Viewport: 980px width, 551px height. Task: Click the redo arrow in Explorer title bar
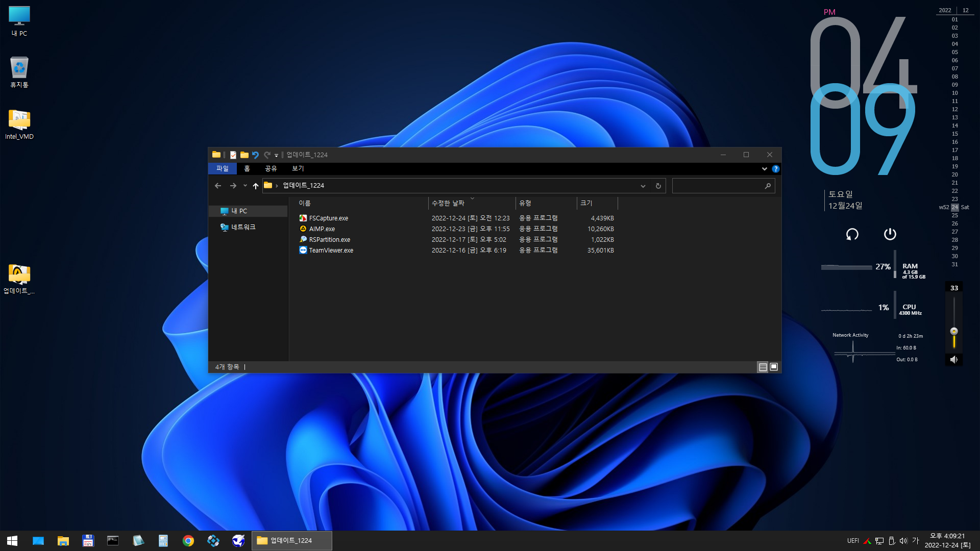(x=267, y=155)
